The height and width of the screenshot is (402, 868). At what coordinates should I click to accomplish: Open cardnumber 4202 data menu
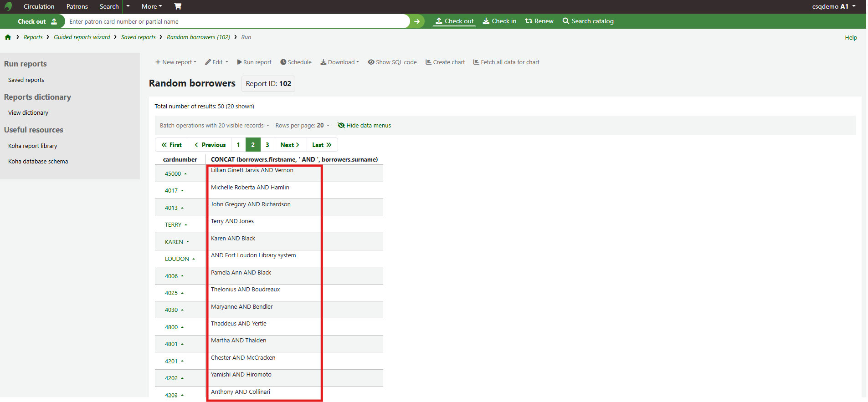point(174,378)
